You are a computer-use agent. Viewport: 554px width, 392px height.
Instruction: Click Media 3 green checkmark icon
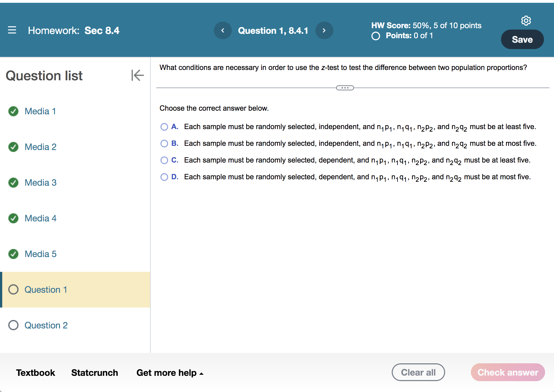[x=13, y=183]
